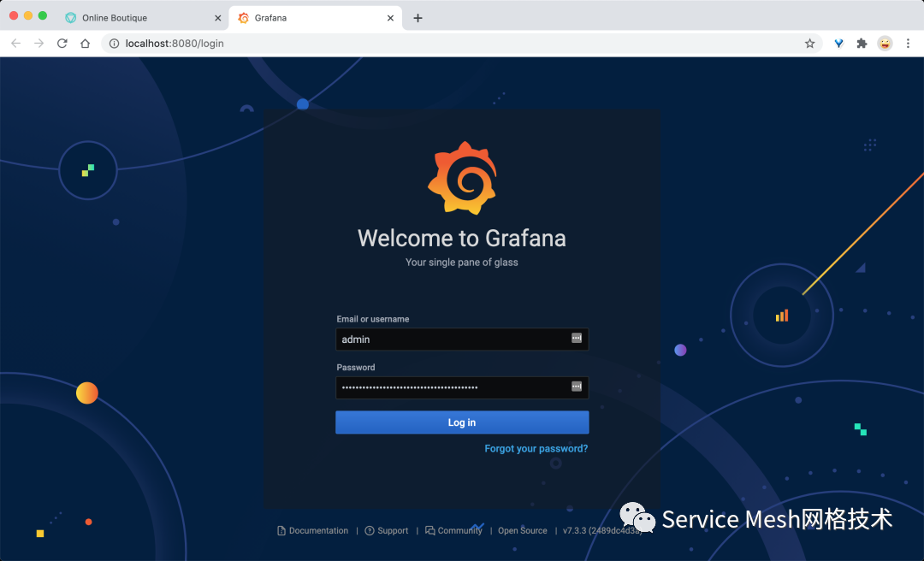Open the Community footer link
The image size is (924, 561).
pyautogui.click(x=453, y=530)
